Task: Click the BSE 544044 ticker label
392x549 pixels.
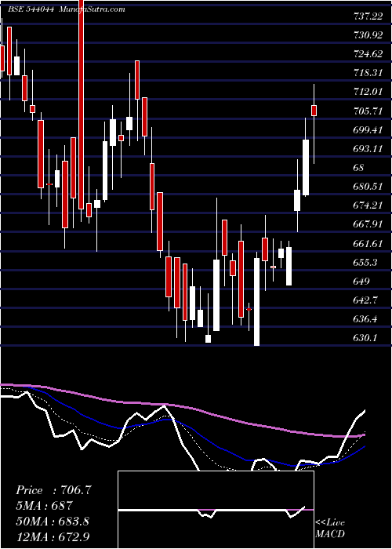Action: [x=31, y=9]
